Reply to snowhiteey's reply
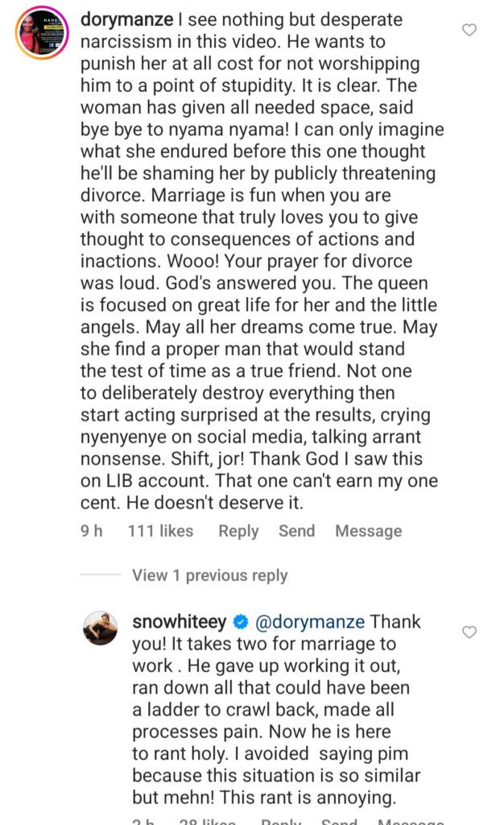The width and height of the screenshot is (504, 825). tap(281, 822)
